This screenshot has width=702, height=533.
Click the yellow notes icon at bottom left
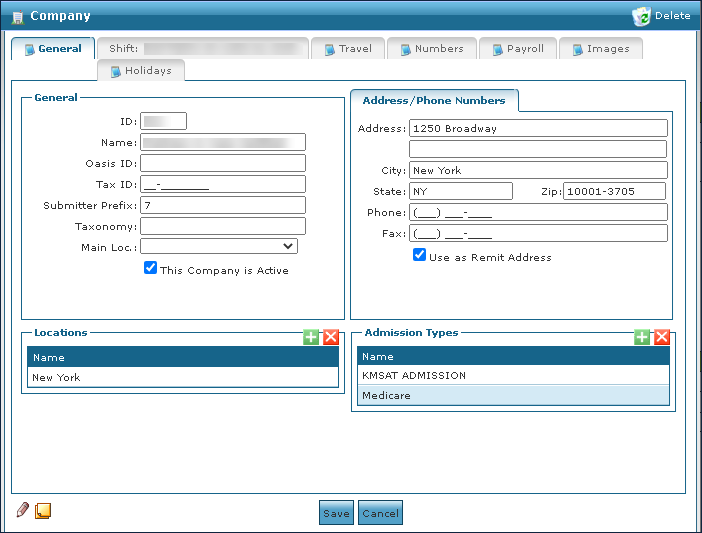pyautogui.click(x=43, y=511)
